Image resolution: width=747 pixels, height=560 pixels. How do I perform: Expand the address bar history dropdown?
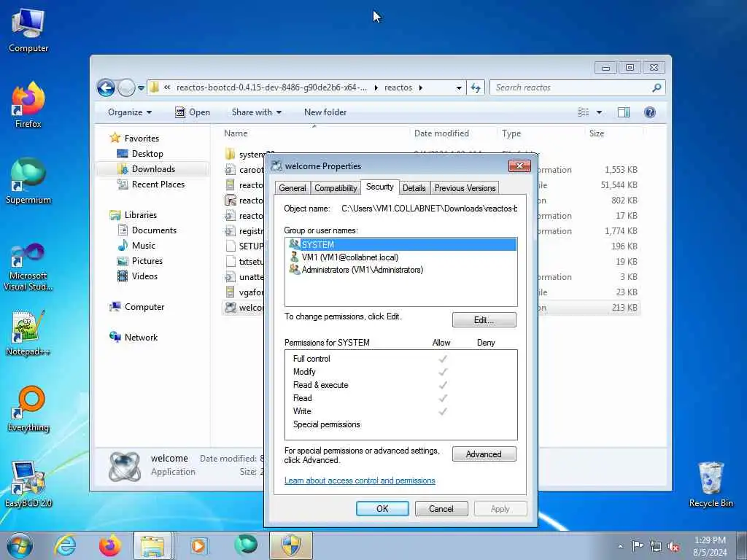pos(459,88)
